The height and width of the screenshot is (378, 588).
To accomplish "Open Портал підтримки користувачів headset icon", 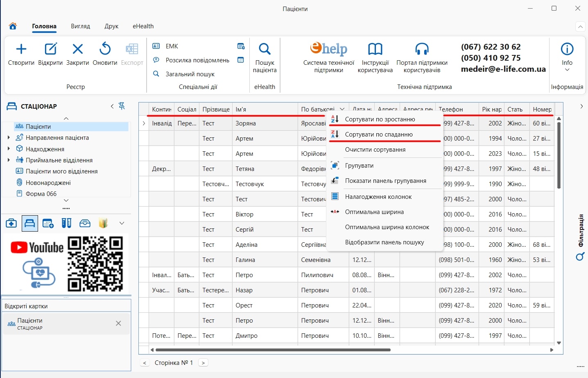I will tap(422, 49).
